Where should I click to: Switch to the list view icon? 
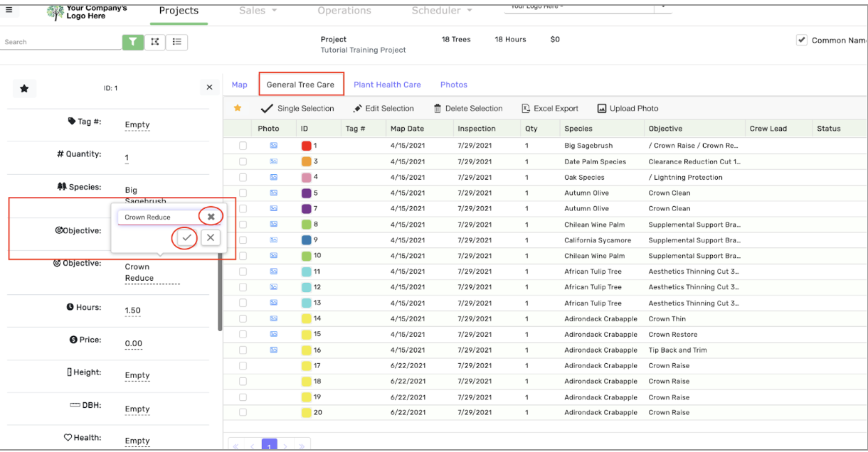177,42
